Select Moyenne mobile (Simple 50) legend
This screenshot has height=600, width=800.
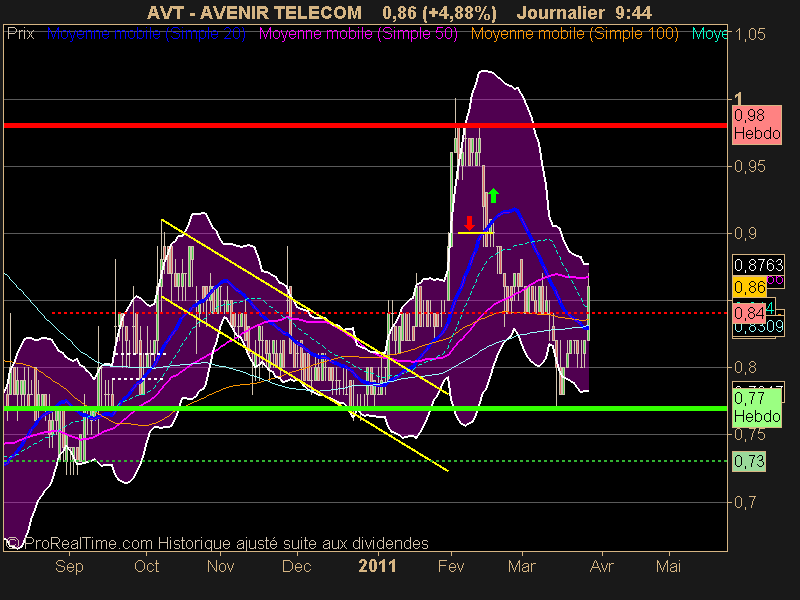[358, 34]
